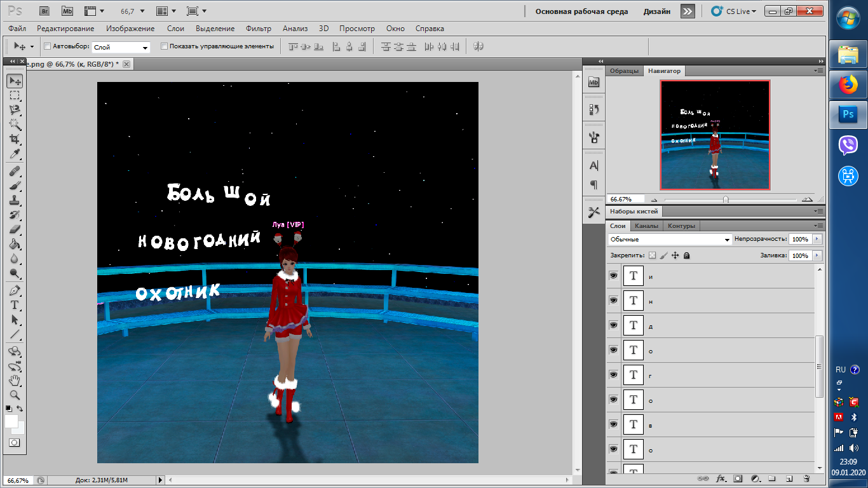Select the Zoom tool in toolbox
Image resolution: width=868 pixels, height=488 pixels.
point(15,395)
